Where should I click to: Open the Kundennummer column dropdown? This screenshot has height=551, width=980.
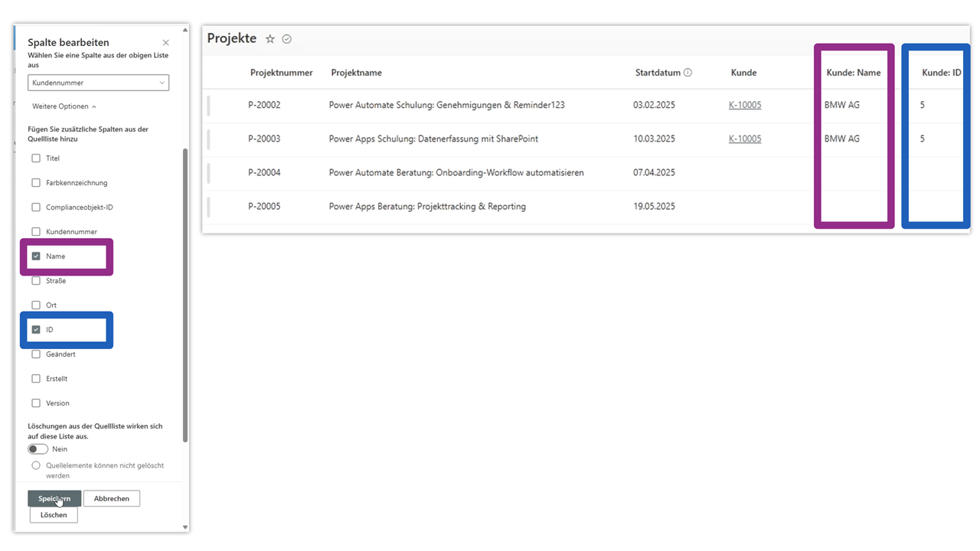click(98, 83)
